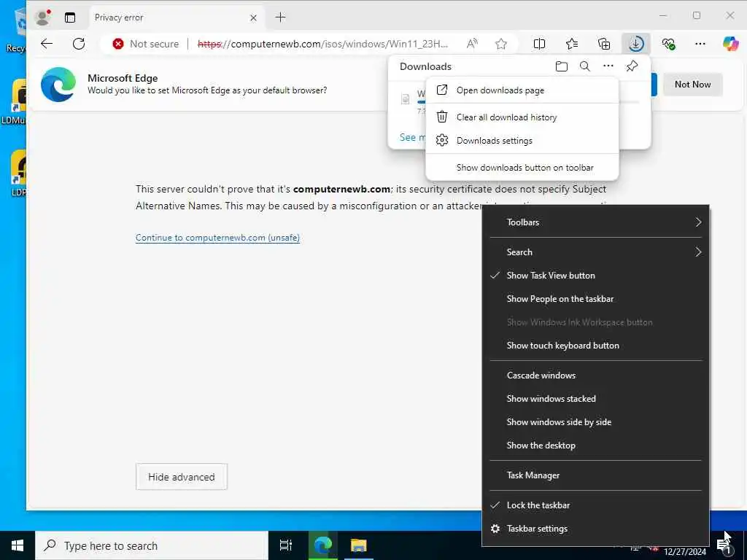
Task: Open Browser essentials heart icon
Action: pos(668,44)
